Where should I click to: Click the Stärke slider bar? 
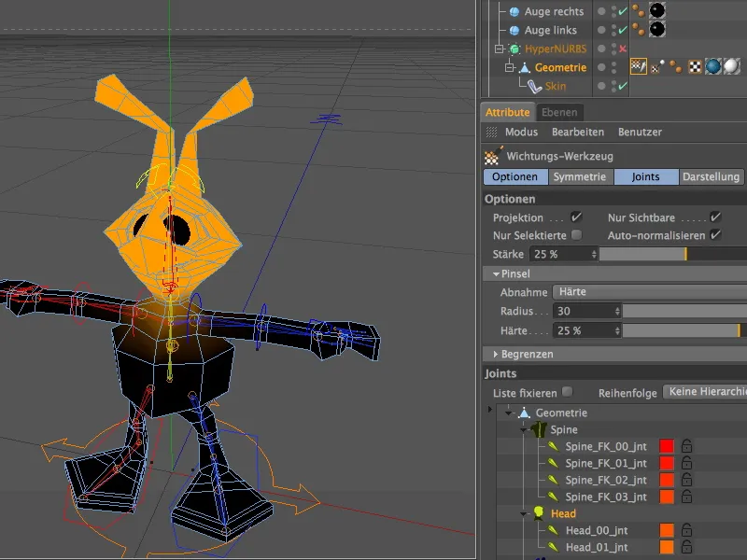pos(672,254)
